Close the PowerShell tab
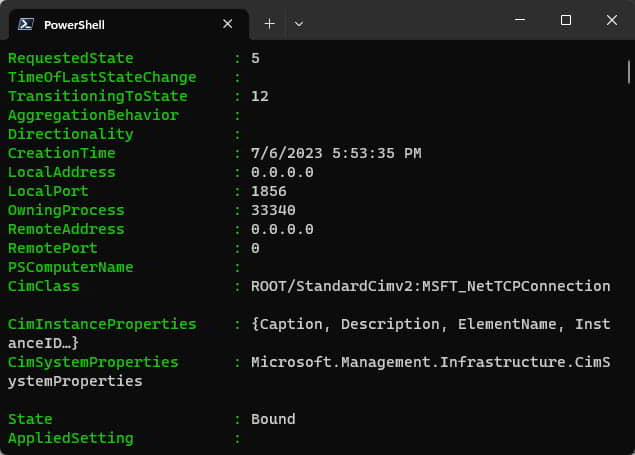This screenshot has width=635, height=455. [x=228, y=24]
